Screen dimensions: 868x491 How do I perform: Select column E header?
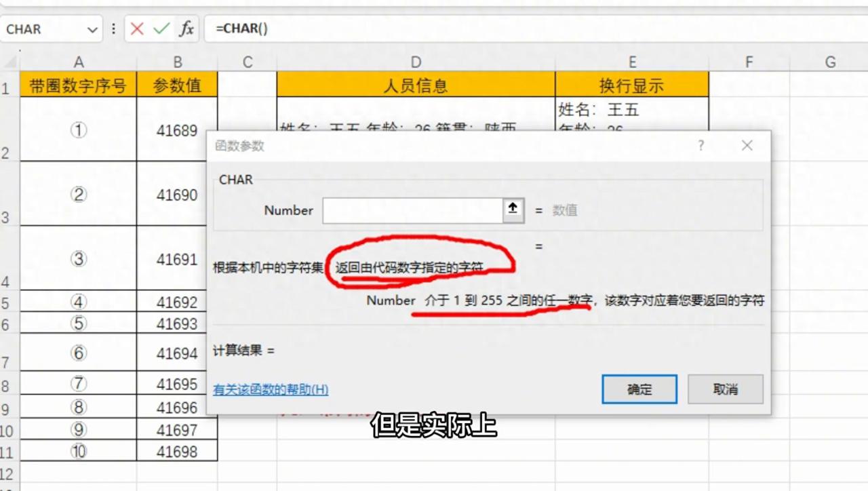(632, 62)
